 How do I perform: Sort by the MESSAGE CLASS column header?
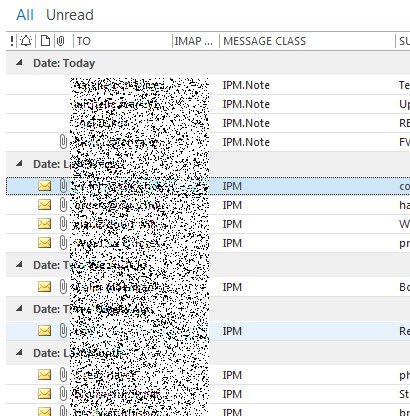click(x=264, y=41)
